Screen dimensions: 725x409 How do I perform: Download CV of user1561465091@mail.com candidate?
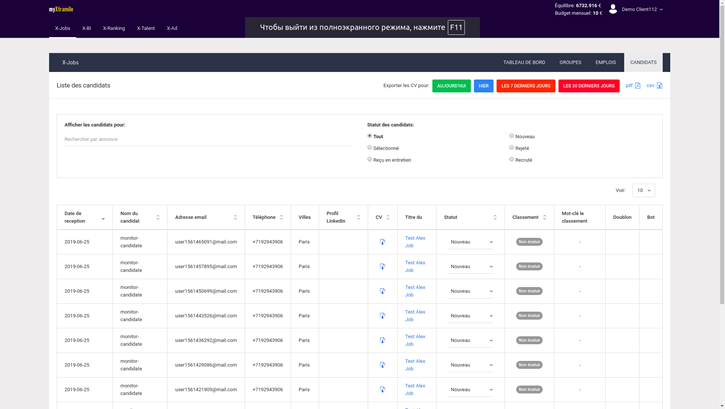[x=382, y=242]
